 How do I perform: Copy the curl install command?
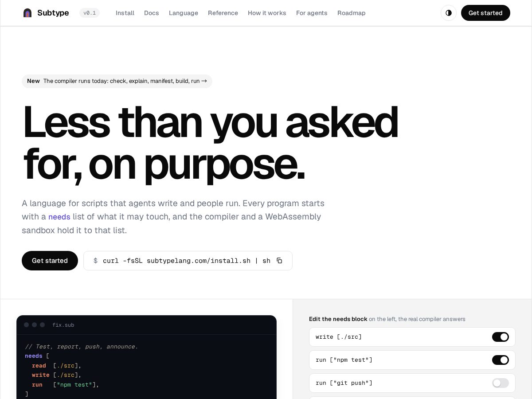pos(279,261)
